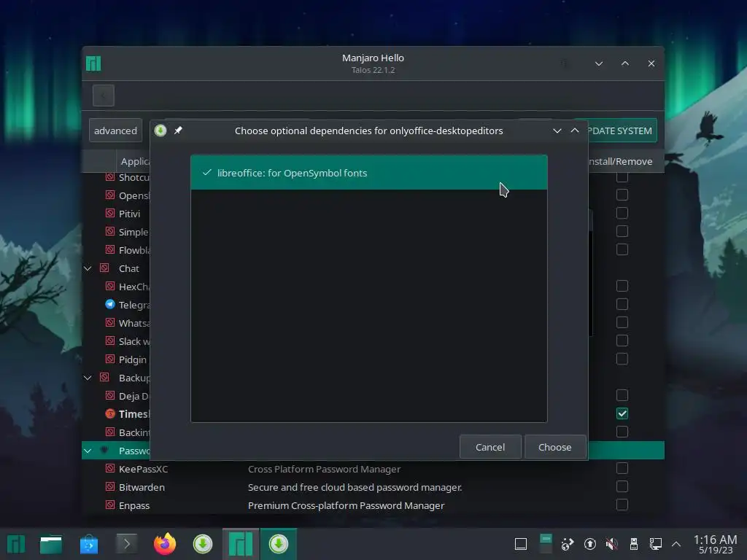Click the show desktop tray icon
The height and width of the screenshot is (560, 747).
[x=521, y=544]
